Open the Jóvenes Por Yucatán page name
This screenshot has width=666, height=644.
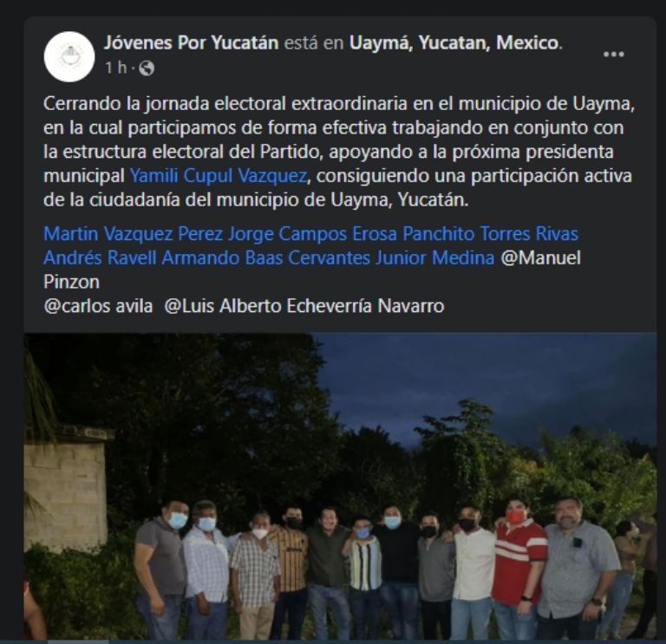coord(191,42)
